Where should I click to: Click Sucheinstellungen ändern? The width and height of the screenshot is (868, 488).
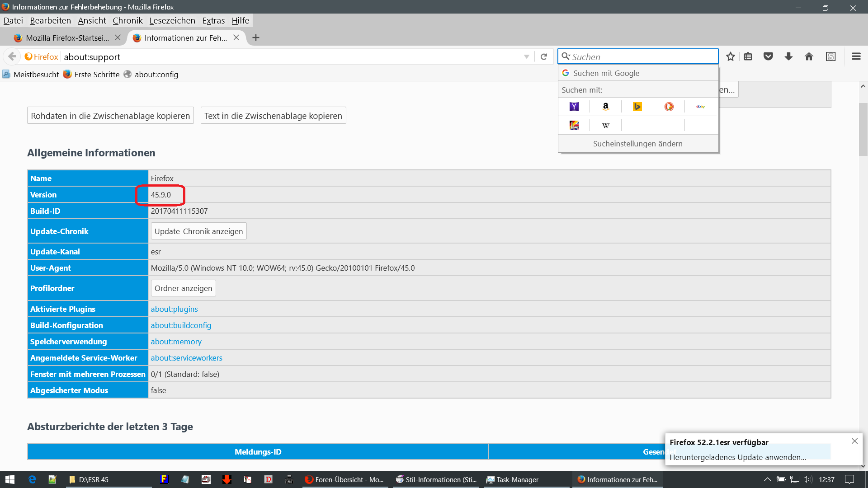coord(637,144)
